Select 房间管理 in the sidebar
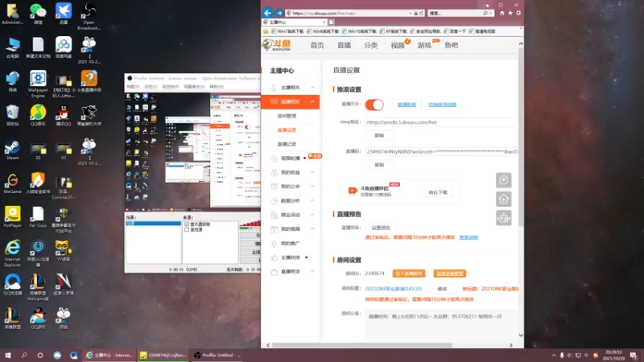Viewport: 644px width, 362px height. 287,116
